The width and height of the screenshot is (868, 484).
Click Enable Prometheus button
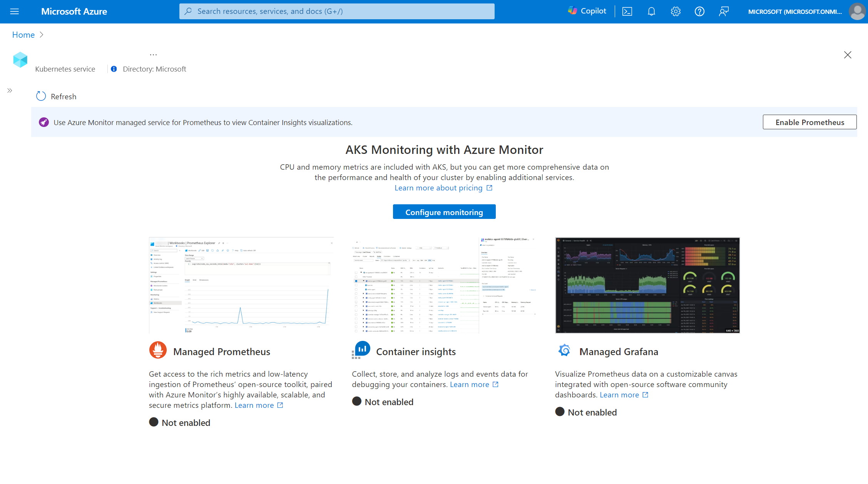click(809, 122)
